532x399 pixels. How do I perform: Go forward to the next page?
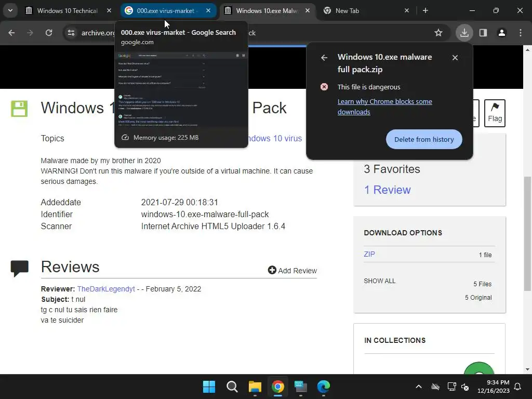point(30,33)
